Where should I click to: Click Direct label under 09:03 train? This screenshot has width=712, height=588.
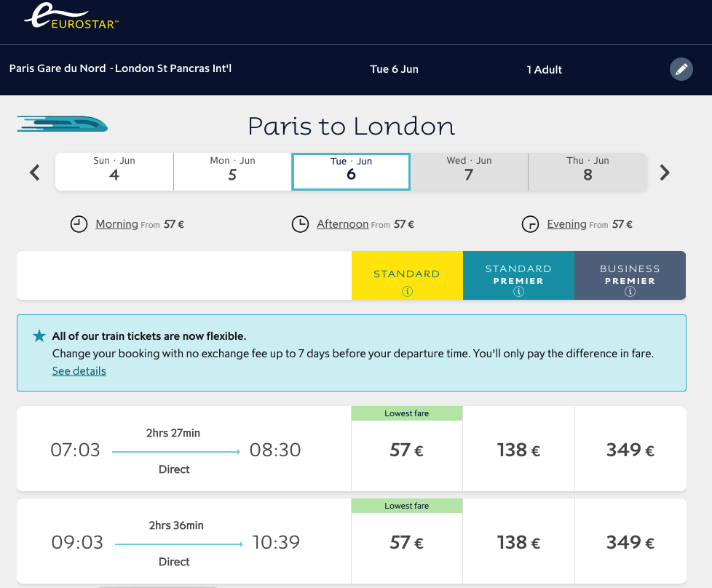pos(174,562)
